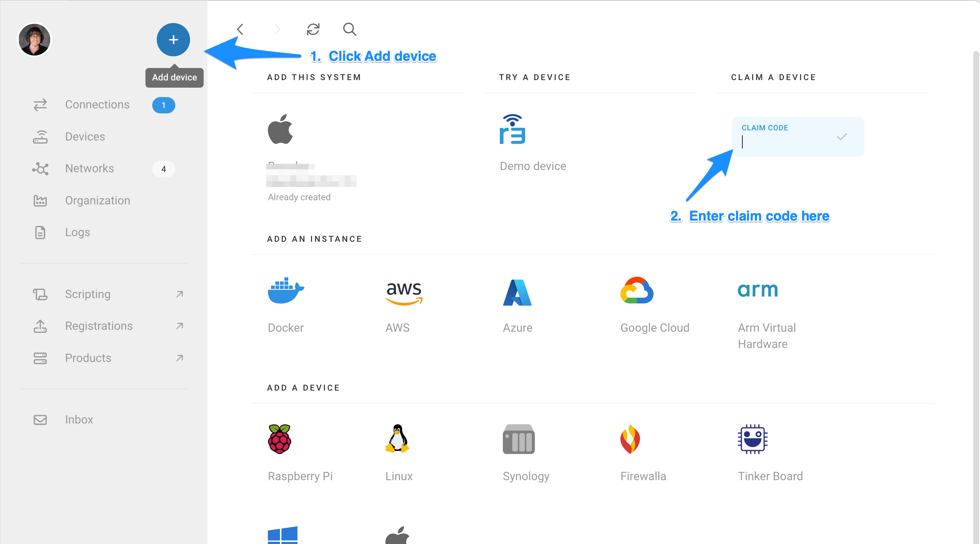Go to Networks in sidebar
The height and width of the screenshot is (544, 980).
[x=90, y=168]
